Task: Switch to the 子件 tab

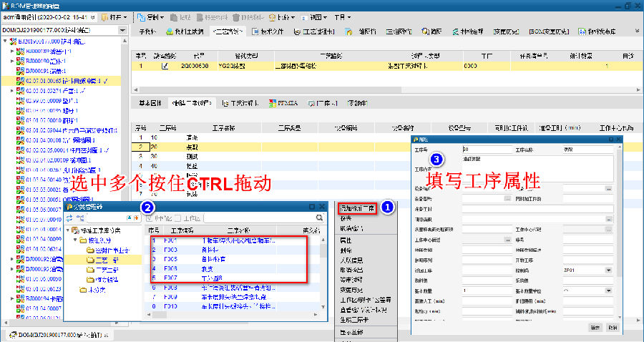Action: 147,31
